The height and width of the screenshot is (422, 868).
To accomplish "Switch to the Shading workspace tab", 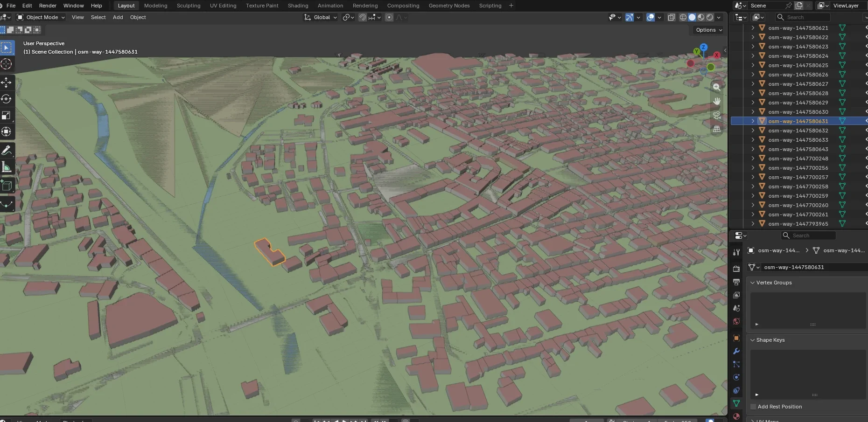I will click(x=298, y=6).
